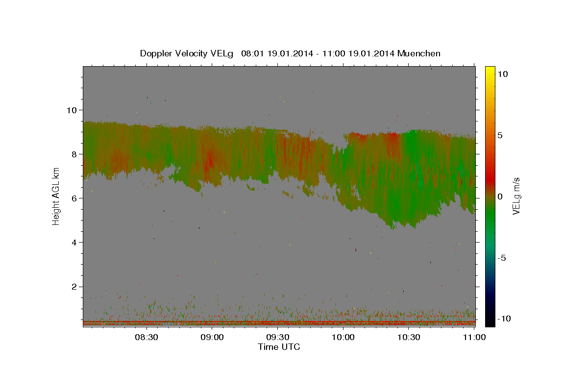Click the 10:00 time tick label

[x=343, y=337]
